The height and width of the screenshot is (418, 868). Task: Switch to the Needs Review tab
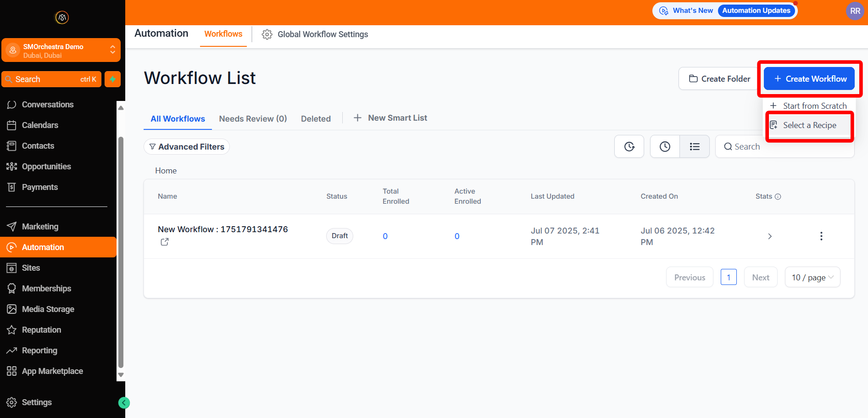[x=253, y=119]
